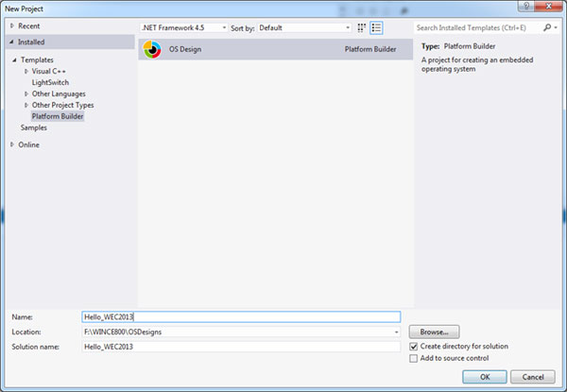Open the Sort by Default dropdown
This screenshot has width=567, height=392.
pyautogui.click(x=304, y=27)
